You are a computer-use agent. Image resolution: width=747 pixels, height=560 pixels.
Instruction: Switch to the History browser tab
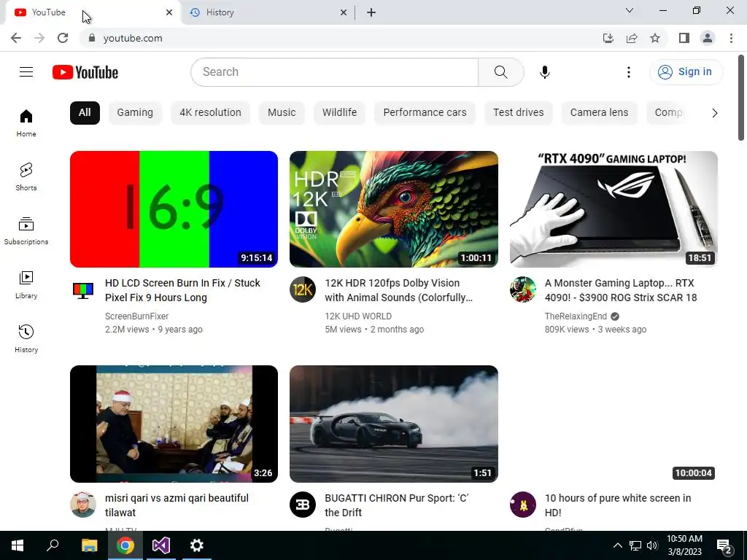click(x=267, y=12)
